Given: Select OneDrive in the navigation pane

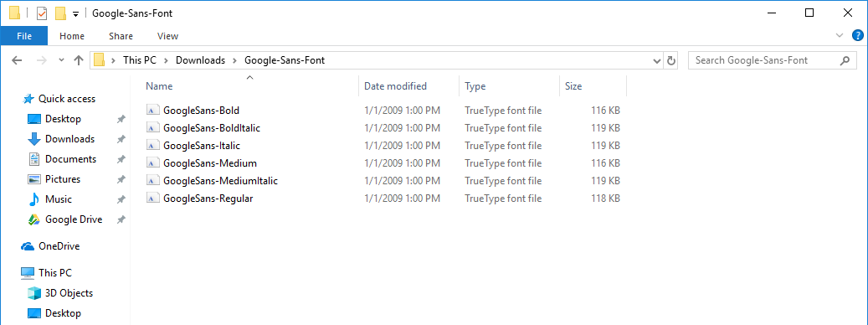Looking at the screenshot, I should point(59,246).
